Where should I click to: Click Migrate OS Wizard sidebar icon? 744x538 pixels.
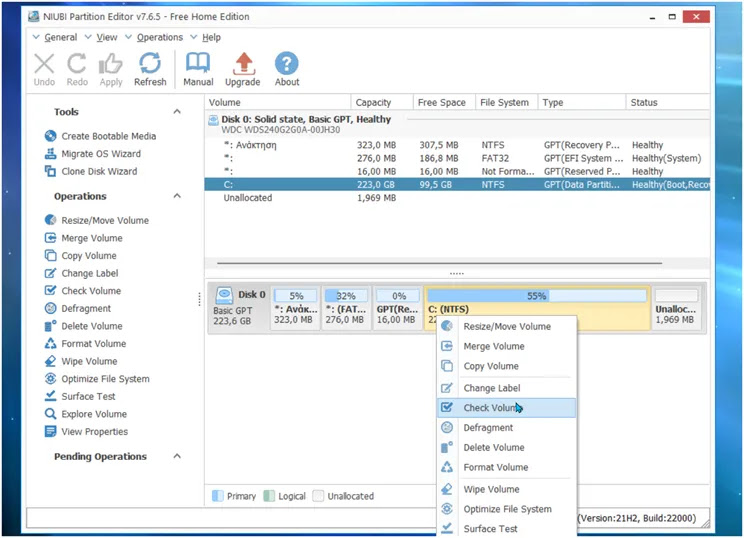point(50,154)
